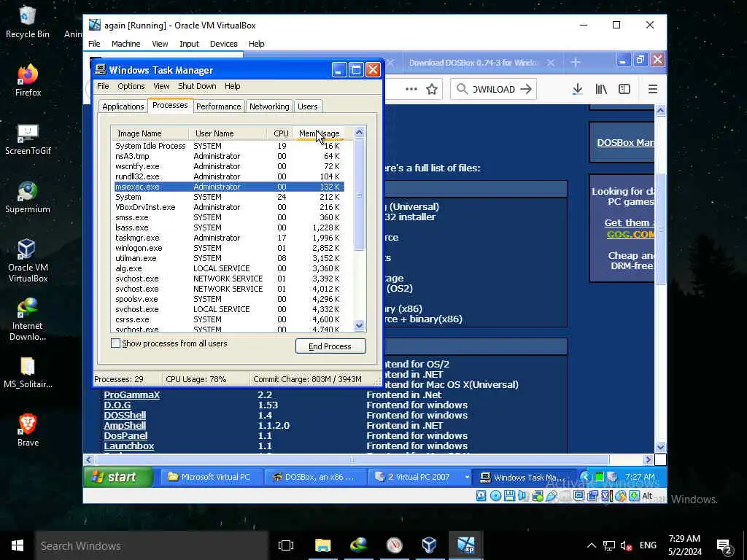Sort processes by Image Name column

tap(150, 133)
